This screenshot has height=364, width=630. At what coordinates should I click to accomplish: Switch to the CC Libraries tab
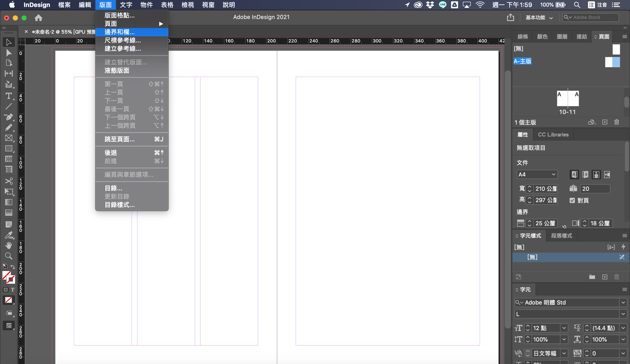click(x=553, y=135)
